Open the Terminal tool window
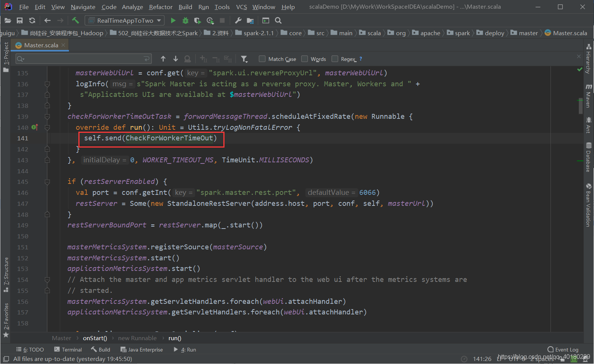The height and width of the screenshot is (364, 594). coord(68,350)
